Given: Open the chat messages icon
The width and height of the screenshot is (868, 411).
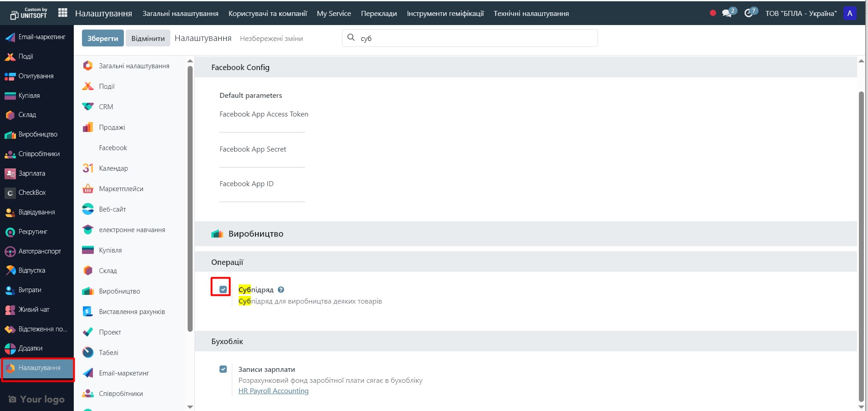Looking at the screenshot, I should (x=727, y=13).
